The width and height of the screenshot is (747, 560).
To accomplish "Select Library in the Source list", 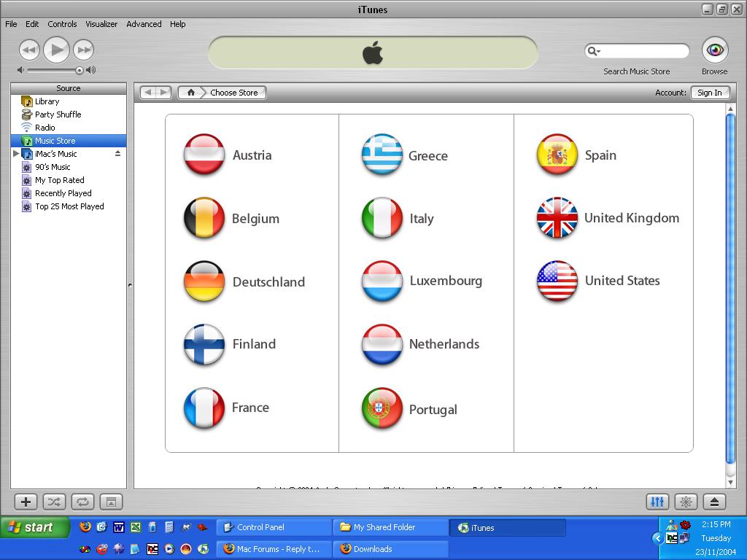I will tap(69, 101).
